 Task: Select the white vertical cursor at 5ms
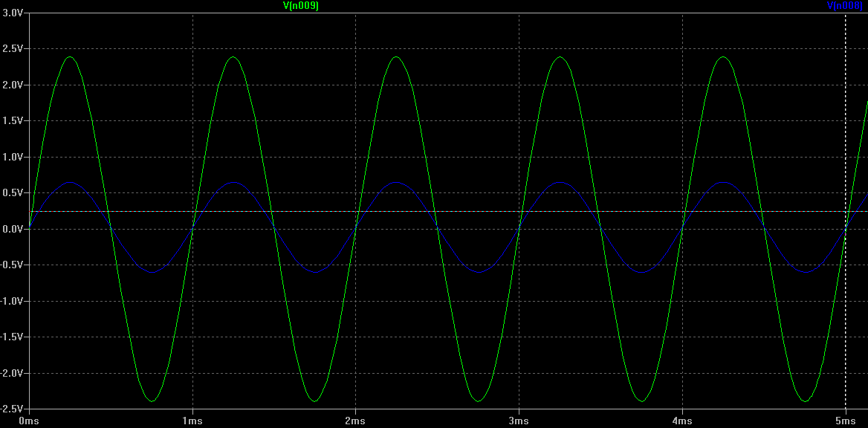pos(845,210)
